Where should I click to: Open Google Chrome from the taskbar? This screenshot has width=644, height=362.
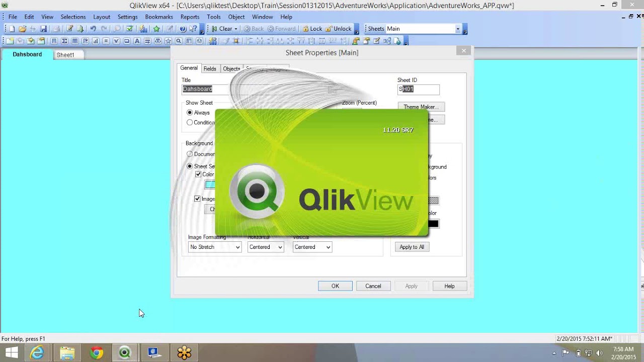click(96, 353)
